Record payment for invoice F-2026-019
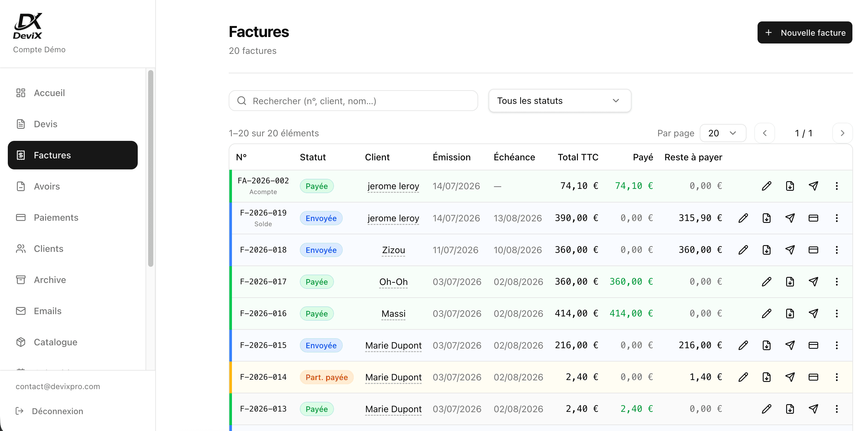This screenshot has width=868, height=431. tap(813, 218)
